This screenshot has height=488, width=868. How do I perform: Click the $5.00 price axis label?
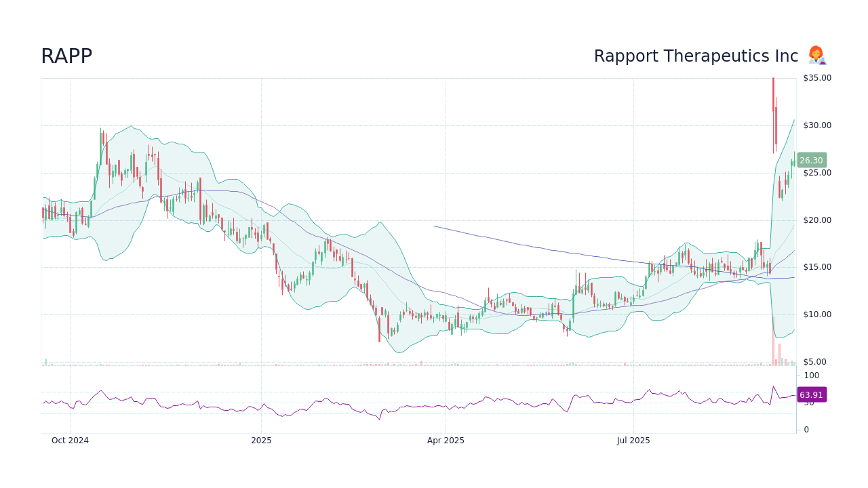[x=815, y=362]
